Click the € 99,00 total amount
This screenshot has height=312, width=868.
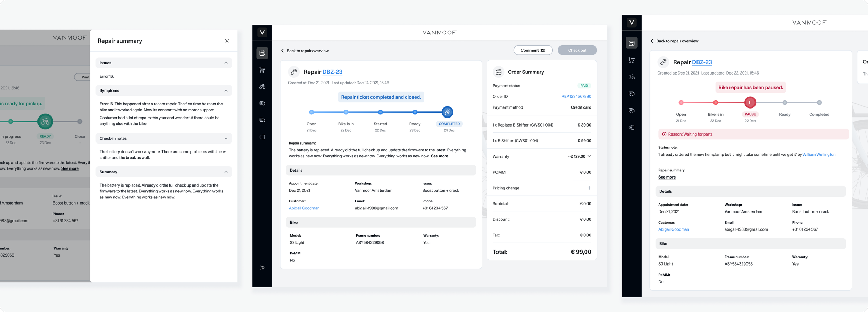pos(581,252)
